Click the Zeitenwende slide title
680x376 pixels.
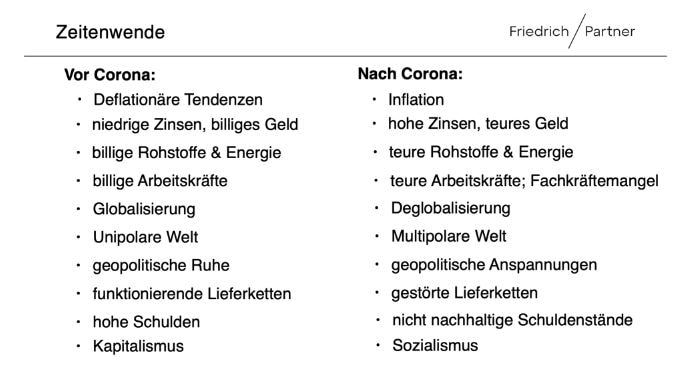coord(110,32)
